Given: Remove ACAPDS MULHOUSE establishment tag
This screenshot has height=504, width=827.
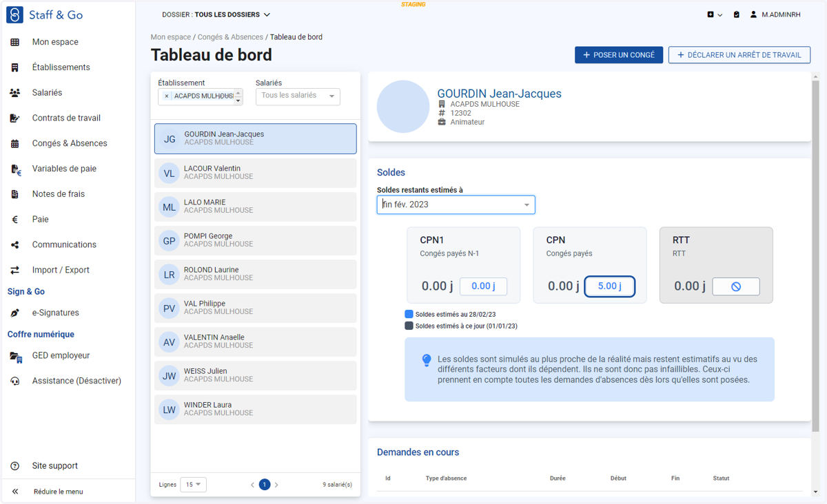Looking at the screenshot, I should (x=167, y=96).
